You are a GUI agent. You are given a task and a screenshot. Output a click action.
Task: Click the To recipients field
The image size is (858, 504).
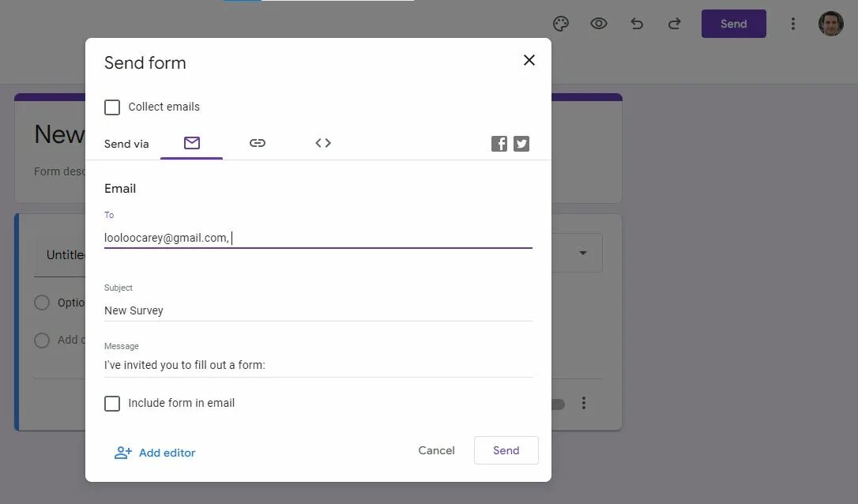pos(318,238)
